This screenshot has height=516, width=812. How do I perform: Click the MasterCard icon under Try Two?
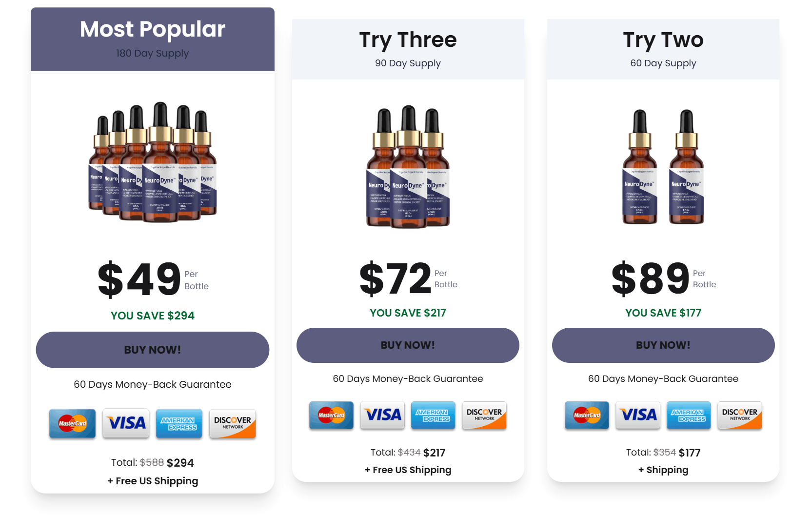(x=587, y=415)
